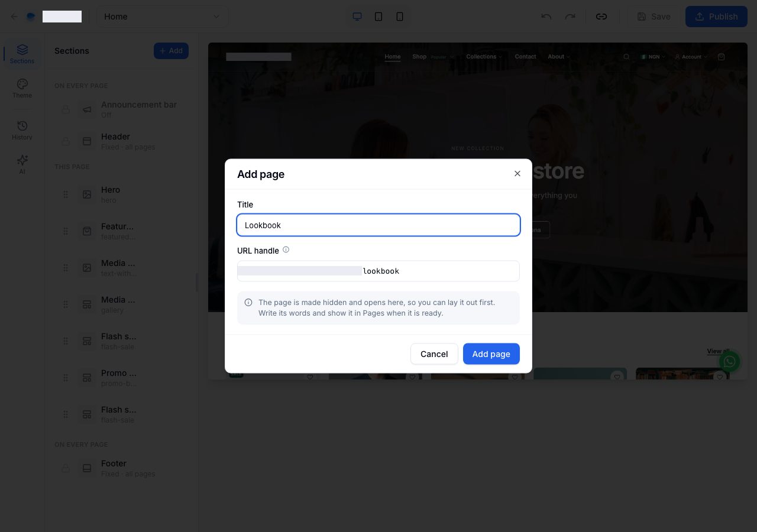Open the NGN currency dropdown
This screenshot has width=757, height=532.
[653, 57]
